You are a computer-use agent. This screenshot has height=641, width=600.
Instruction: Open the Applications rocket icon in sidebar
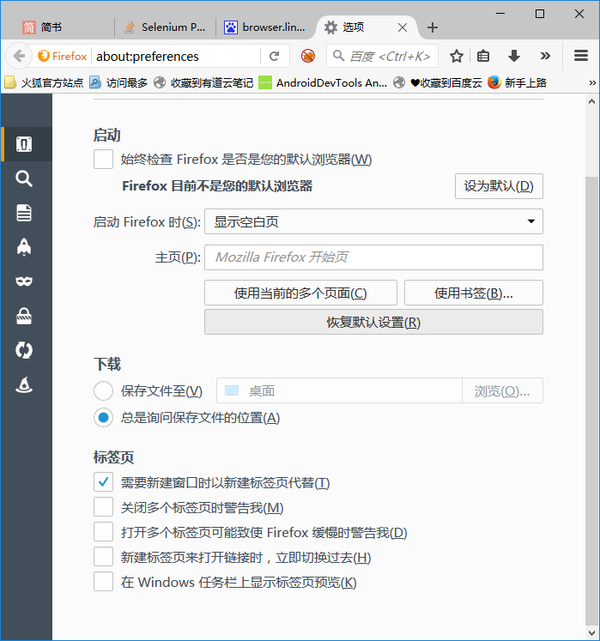24,248
